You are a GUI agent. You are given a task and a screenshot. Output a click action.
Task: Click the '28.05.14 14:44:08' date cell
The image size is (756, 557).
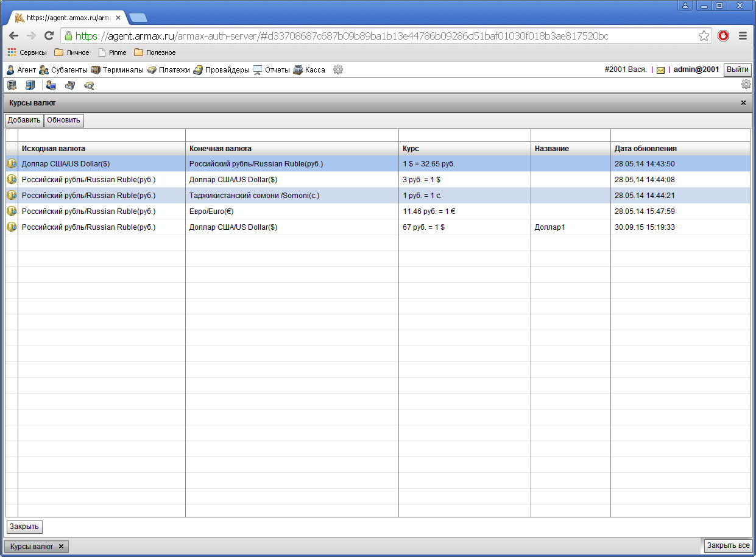coord(680,180)
